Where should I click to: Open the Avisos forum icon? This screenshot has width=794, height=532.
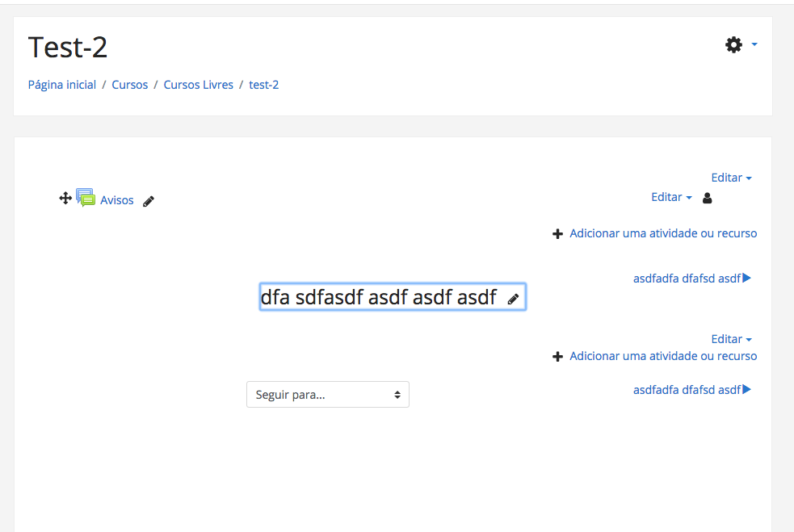coord(86,198)
